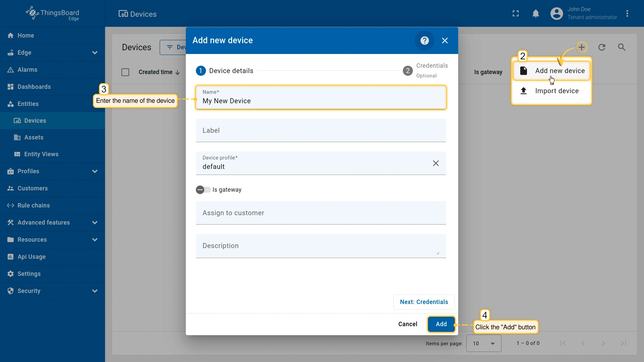Open the help question mark icon
Viewport: 644px width, 362px height.
425,41
